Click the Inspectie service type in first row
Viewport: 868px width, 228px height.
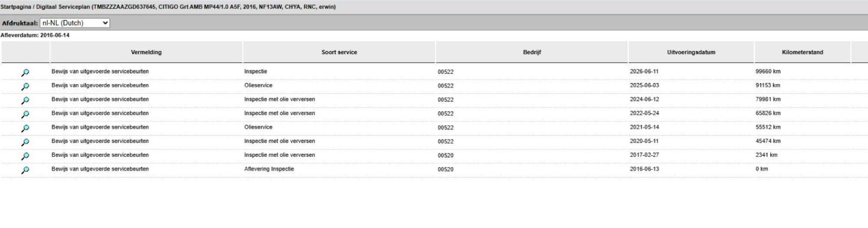(256, 71)
